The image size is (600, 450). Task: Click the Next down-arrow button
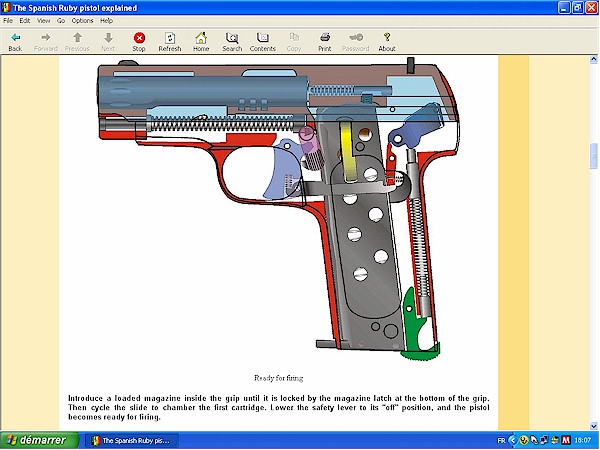point(108,42)
